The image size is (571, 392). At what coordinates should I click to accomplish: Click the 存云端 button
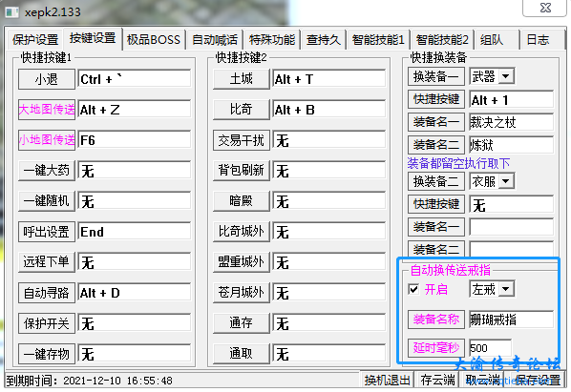click(x=437, y=381)
